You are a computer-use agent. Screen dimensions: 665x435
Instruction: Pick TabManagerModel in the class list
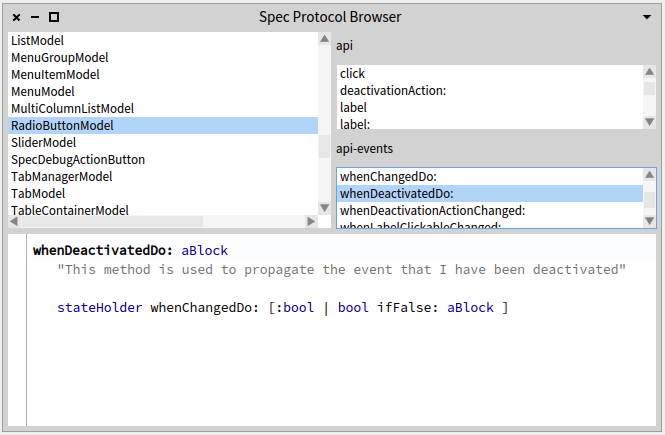pyautogui.click(x=61, y=177)
